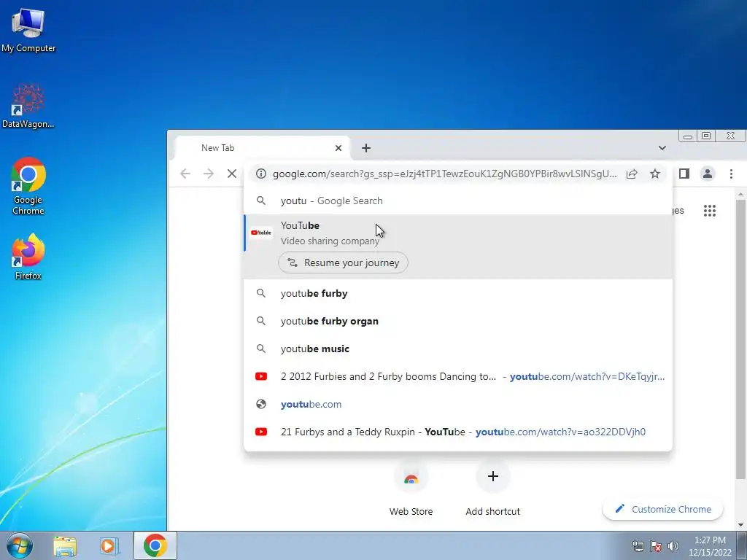
Task: Open Action Center flag tray icon
Action: pyautogui.click(x=656, y=546)
